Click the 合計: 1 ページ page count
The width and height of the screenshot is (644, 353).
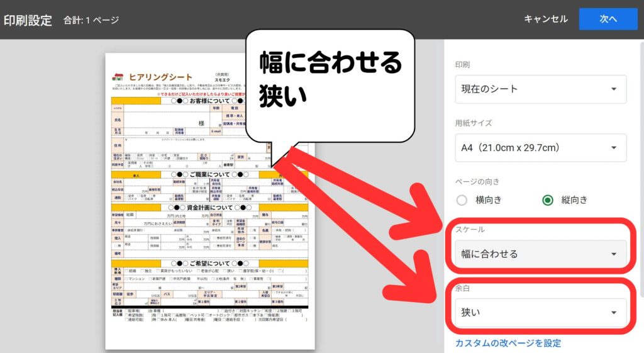[91, 20]
